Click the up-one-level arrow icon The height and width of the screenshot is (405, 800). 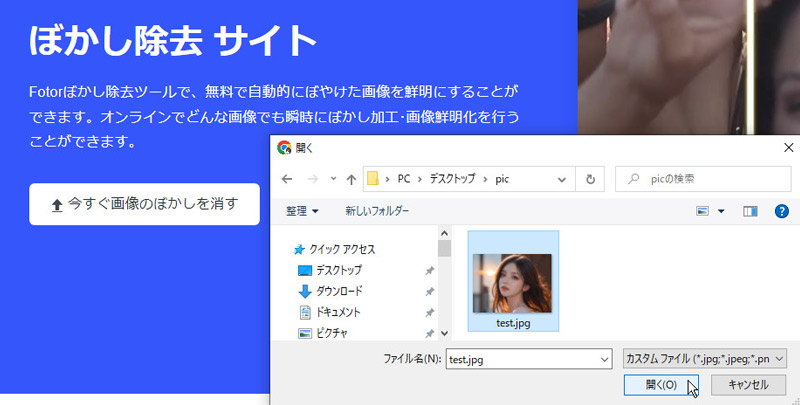click(350, 179)
